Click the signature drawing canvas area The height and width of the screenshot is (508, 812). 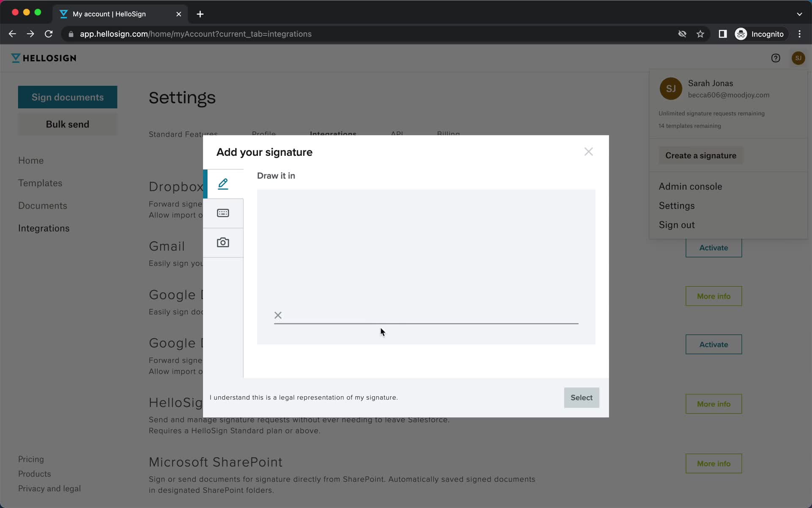(x=425, y=267)
